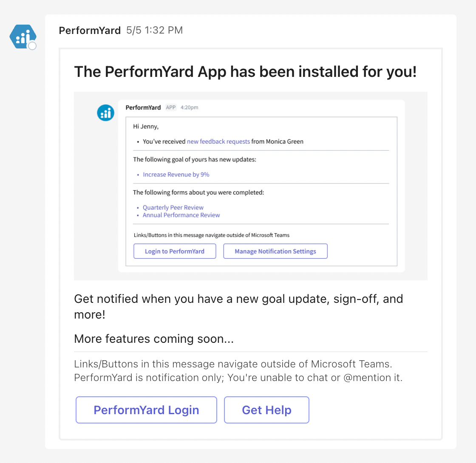The height and width of the screenshot is (463, 476).
Task: Click Manage Notification Settings button
Action: point(275,251)
